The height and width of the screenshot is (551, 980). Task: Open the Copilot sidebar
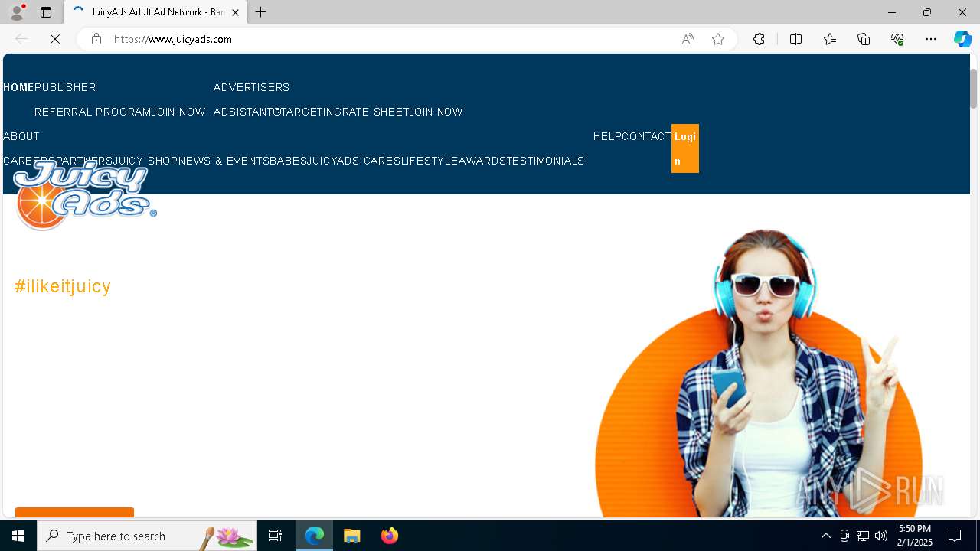pos(963,39)
